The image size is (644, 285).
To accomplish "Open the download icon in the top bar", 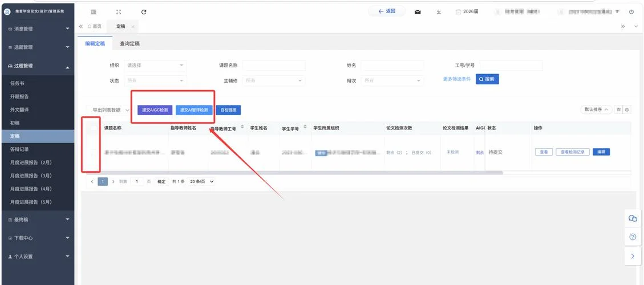I will [439, 12].
